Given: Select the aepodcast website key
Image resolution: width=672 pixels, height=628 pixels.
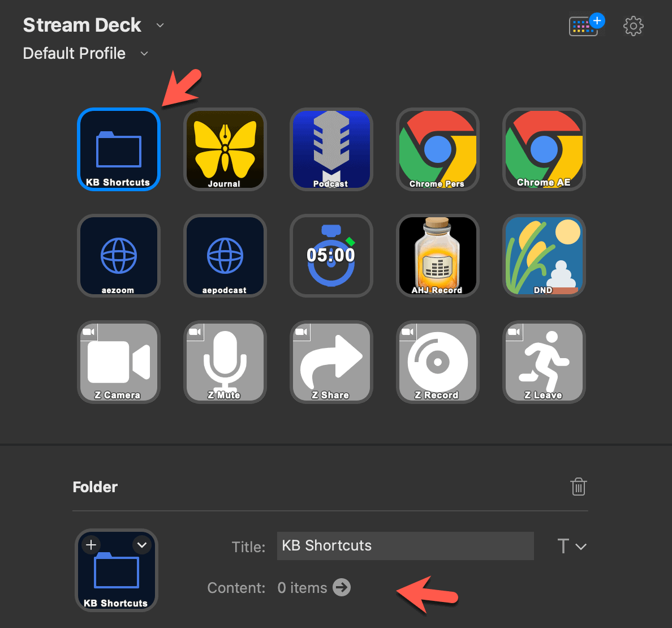Looking at the screenshot, I should pos(225,256).
